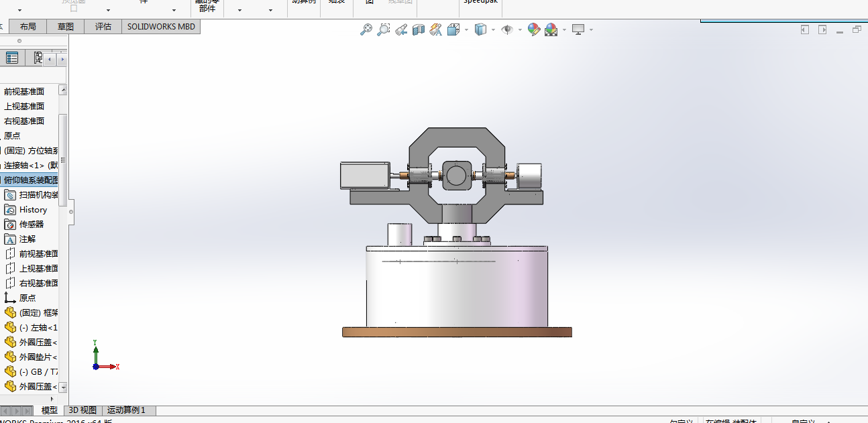The width and height of the screenshot is (868, 423).
Task: Click the Zoom to Fit icon
Action: 366,29
